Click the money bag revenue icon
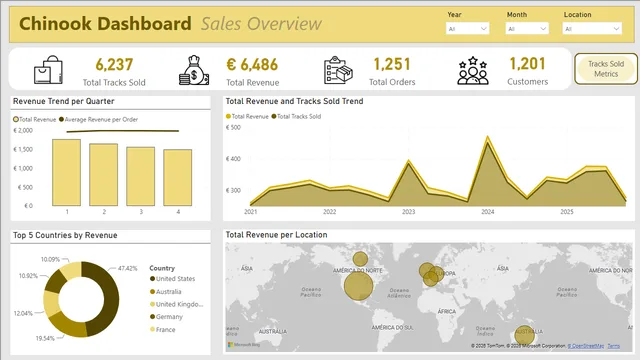Screen dimensions: 640x360 [194, 70]
